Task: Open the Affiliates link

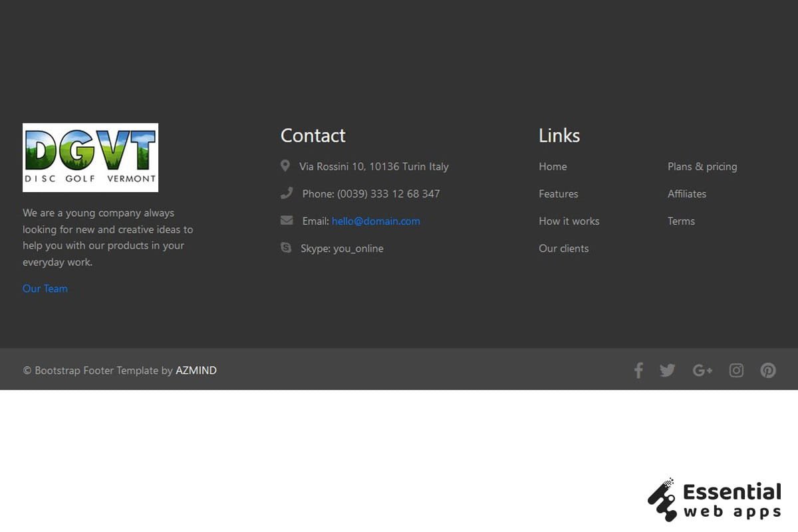Action: [687, 194]
